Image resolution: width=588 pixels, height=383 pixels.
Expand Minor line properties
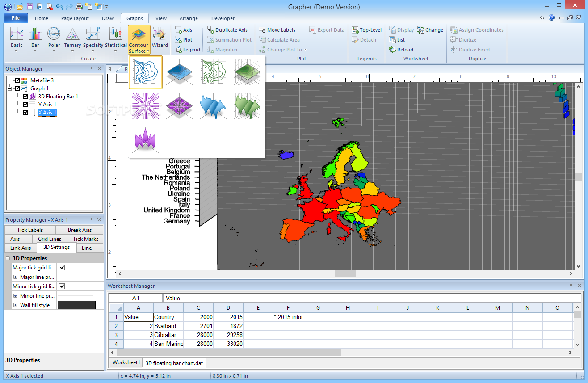coord(15,296)
